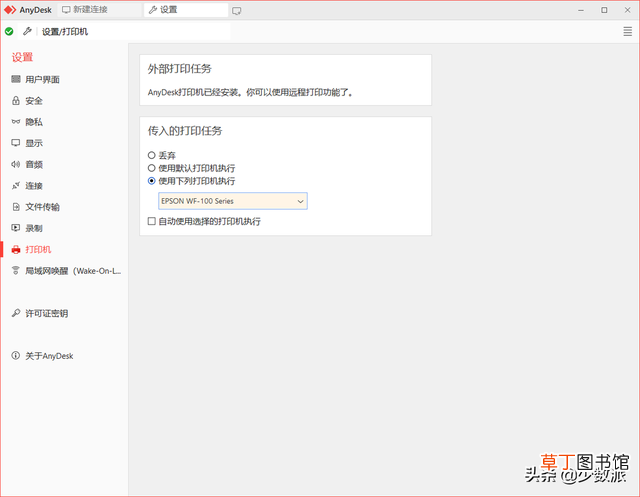Click the Wake-On-LAN icon in sidebar
Viewport: 640px width, 497px height.
[x=16, y=270]
